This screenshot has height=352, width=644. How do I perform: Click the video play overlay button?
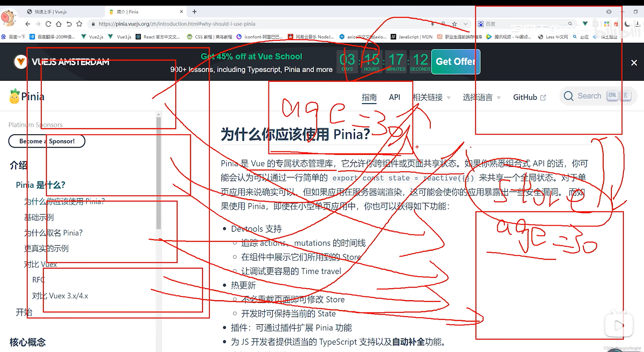point(619,325)
